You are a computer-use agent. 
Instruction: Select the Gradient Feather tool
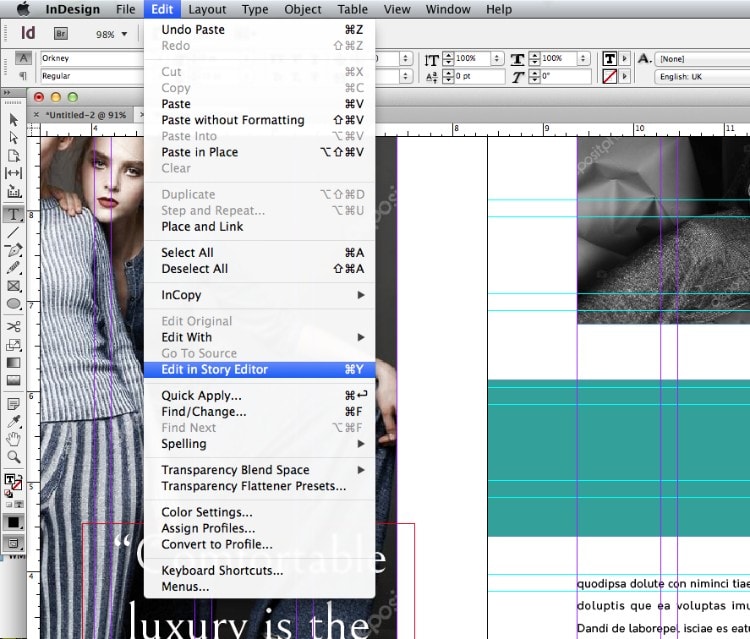pyautogui.click(x=13, y=380)
